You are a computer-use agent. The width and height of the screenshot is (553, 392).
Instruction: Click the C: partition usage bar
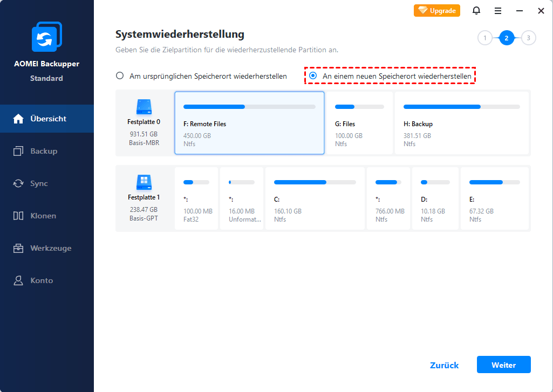tap(315, 182)
